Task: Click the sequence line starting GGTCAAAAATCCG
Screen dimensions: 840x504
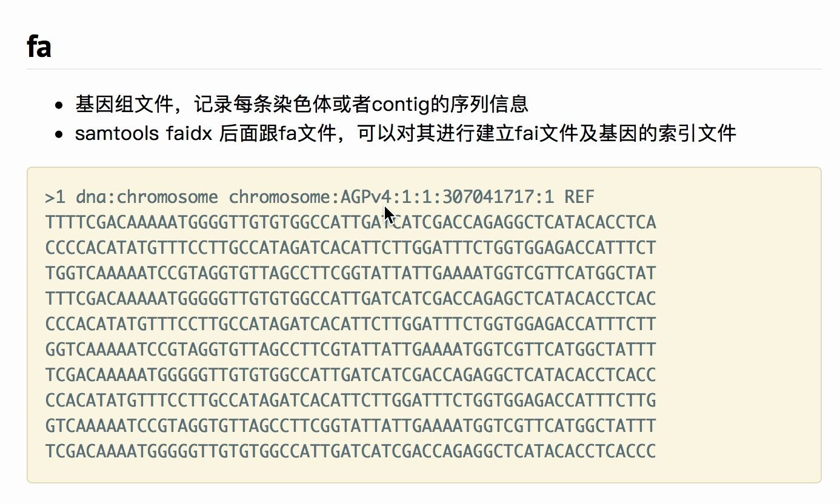Action: (351, 350)
